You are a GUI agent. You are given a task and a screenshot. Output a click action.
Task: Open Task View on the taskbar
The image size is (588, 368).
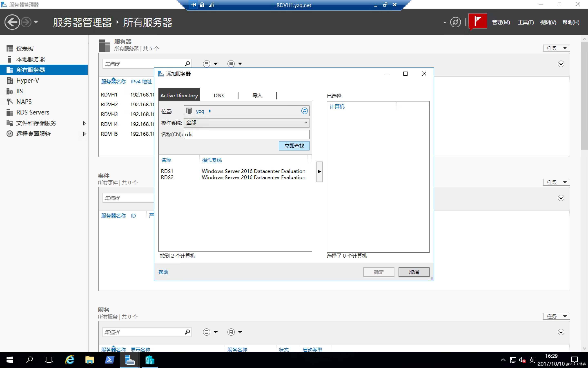click(49, 360)
